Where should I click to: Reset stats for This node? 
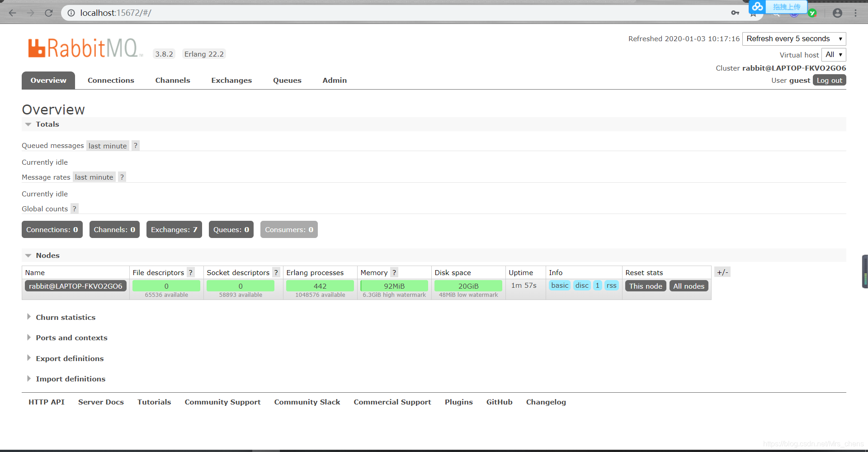click(x=646, y=286)
